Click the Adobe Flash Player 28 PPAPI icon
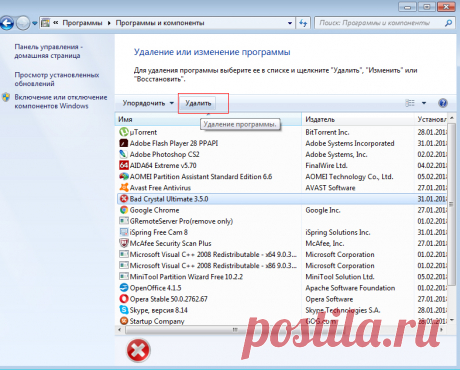This screenshot has width=460, height=370. (x=124, y=143)
